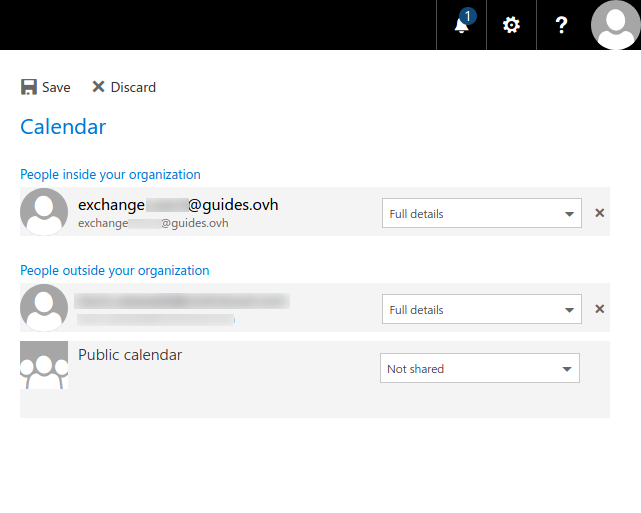Open the notifications bell
Screen dimensions: 641x513
461,25
